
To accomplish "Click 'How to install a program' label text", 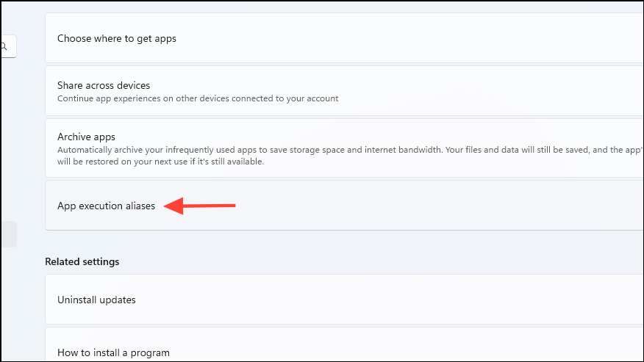I will (113, 352).
